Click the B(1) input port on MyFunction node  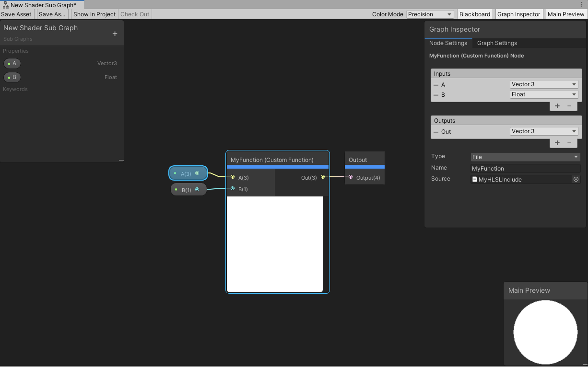click(233, 189)
